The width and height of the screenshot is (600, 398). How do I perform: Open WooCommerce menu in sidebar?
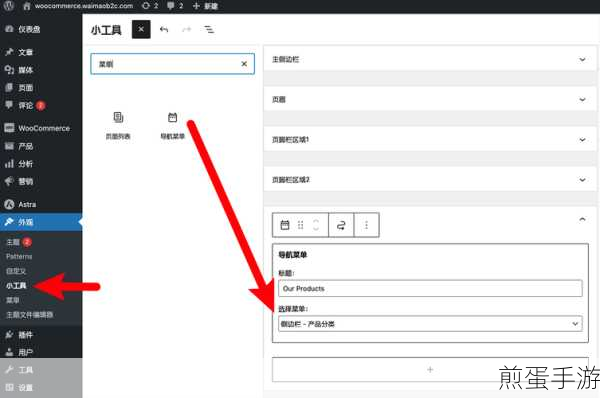click(41, 128)
